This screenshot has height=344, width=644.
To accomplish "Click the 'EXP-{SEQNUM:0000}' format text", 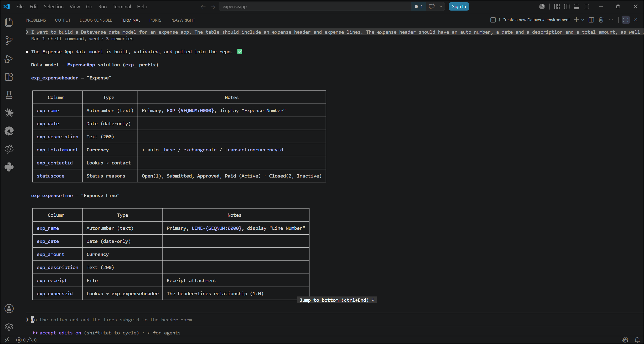I will pos(190,110).
